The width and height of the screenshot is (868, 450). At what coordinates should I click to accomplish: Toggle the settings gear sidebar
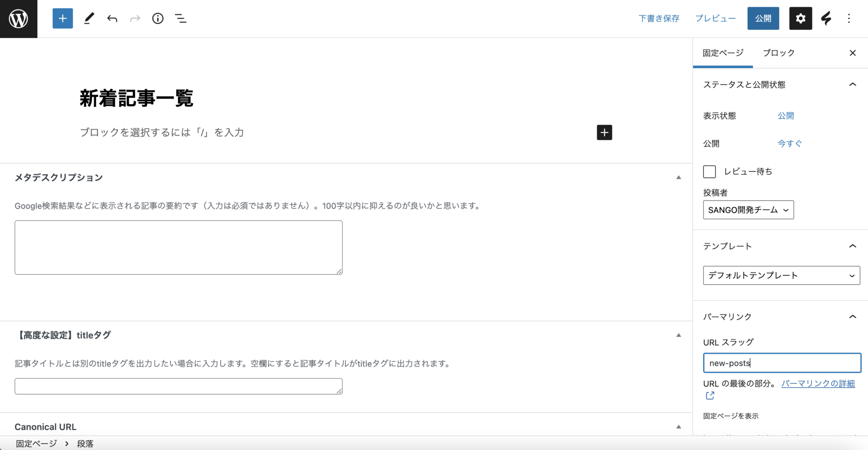[x=800, y=19]
